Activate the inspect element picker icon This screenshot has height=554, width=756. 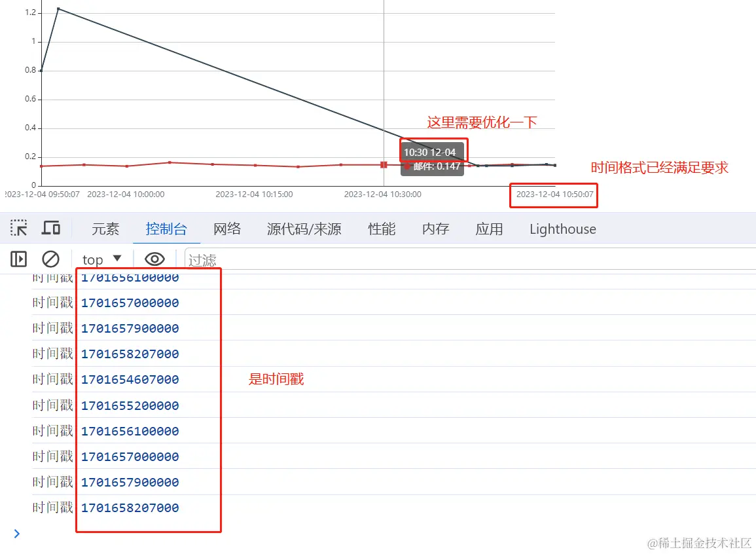[19, 228]
